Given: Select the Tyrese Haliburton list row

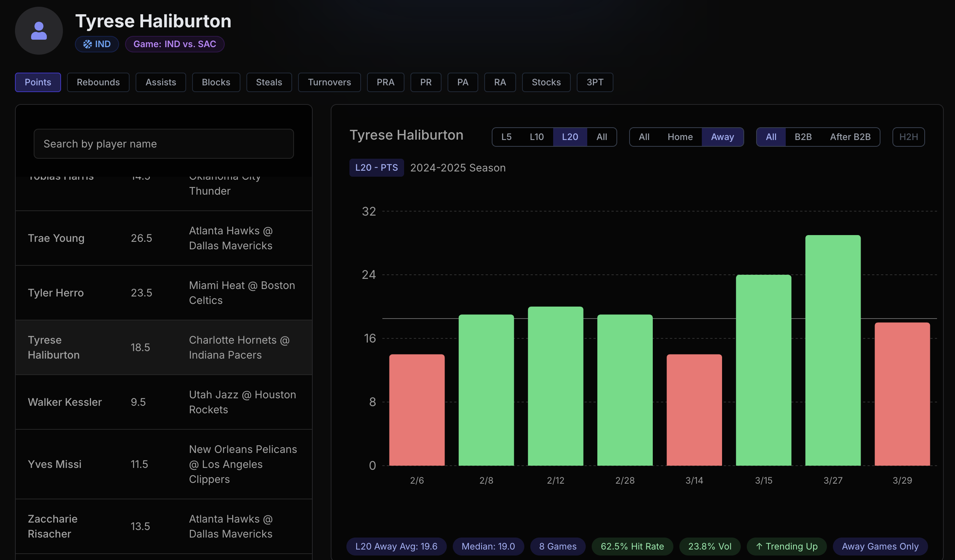Looking at the screenshot, I should click(x=164, y=347).
